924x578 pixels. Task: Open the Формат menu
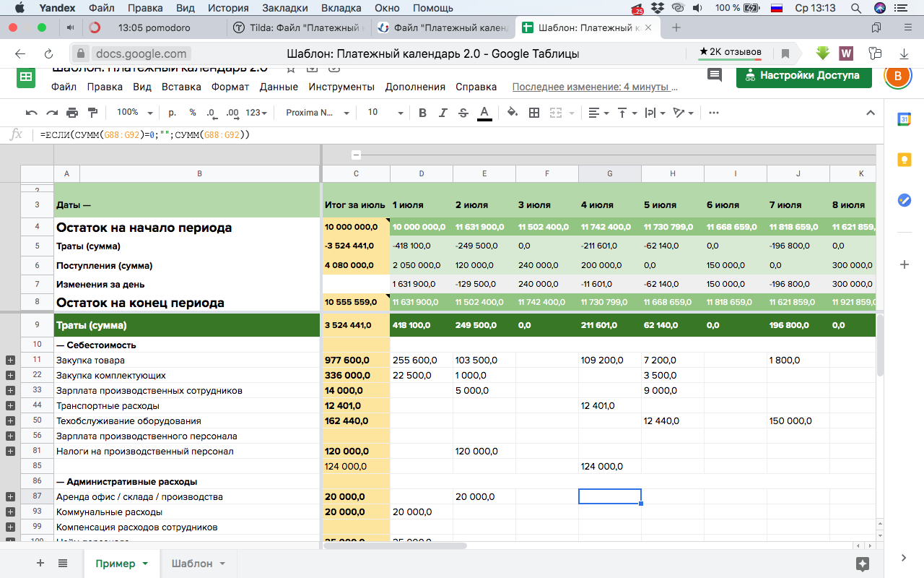pos(230,87)
